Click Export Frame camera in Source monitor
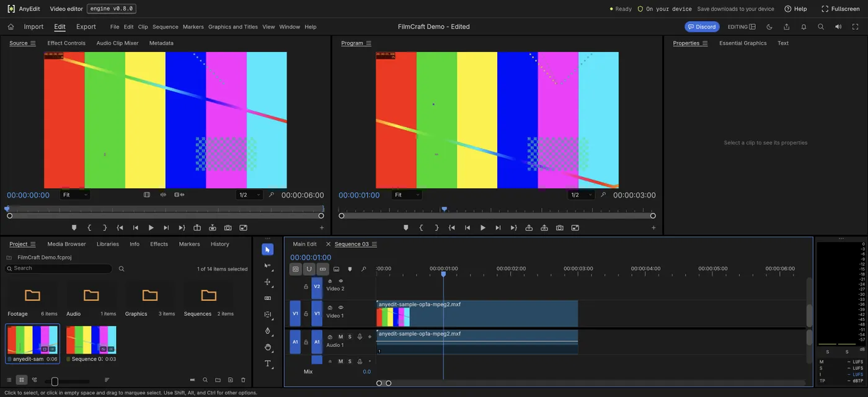The width and height of the screenshot is (868, 397). pos(228,228)
